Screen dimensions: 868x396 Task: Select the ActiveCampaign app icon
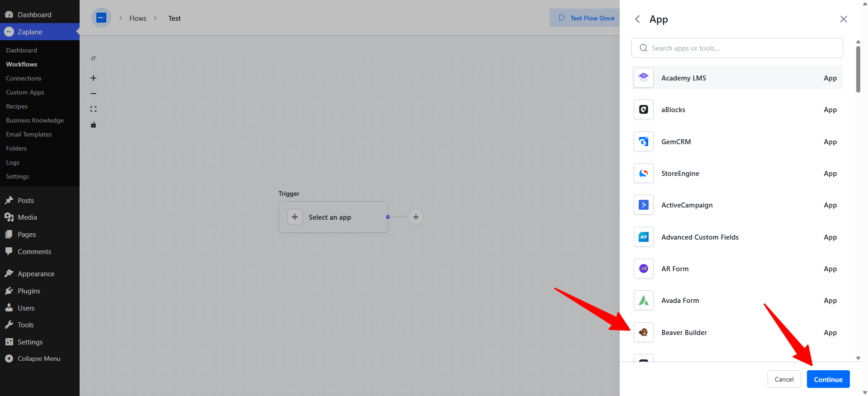644,205
